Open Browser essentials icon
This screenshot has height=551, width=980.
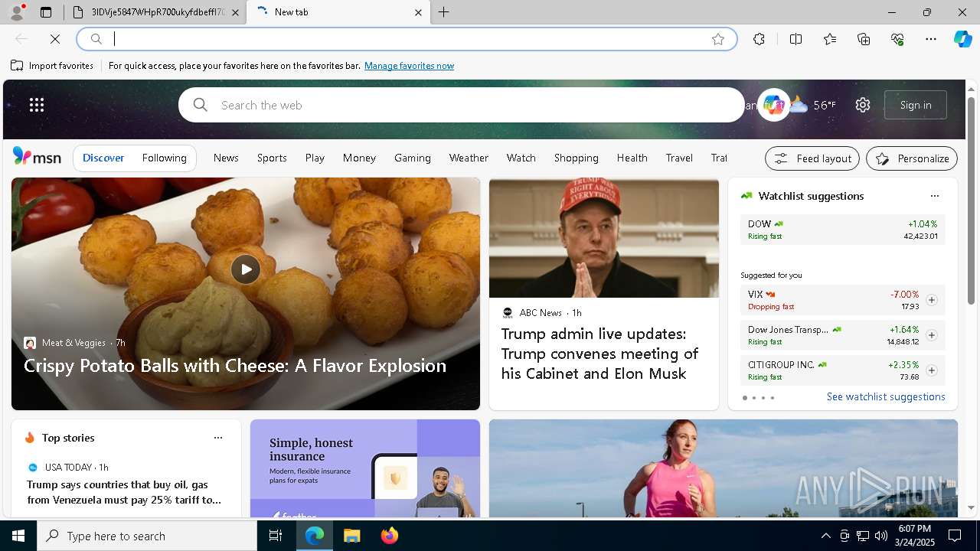(x=897, y=39)
